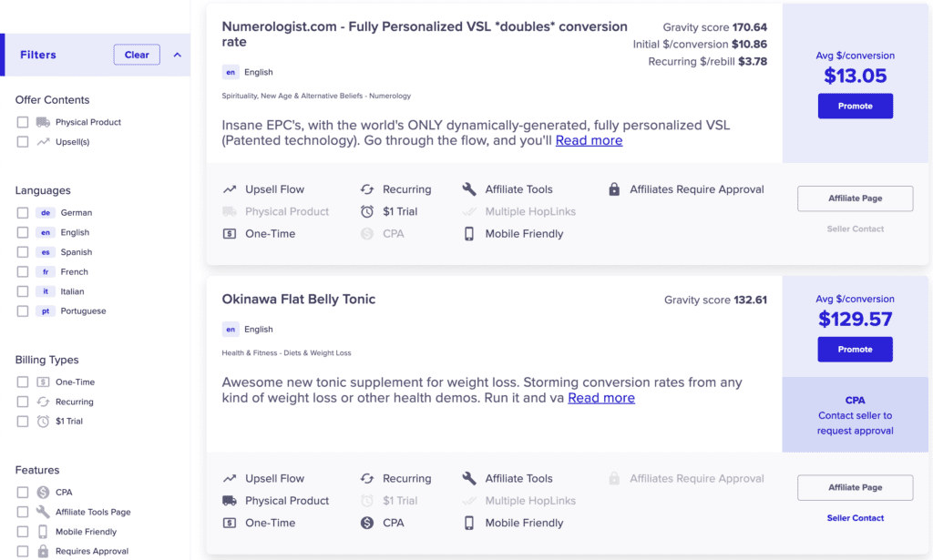933x560 pixels.
Task: Check the $1 Trial billing checkbox
Action: click(23, 421)
